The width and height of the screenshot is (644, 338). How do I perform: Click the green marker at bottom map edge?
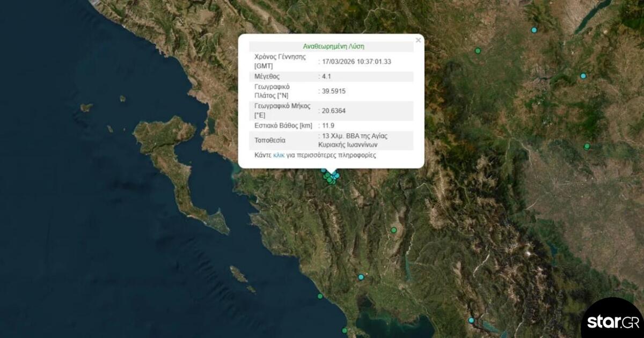point(345,331)
